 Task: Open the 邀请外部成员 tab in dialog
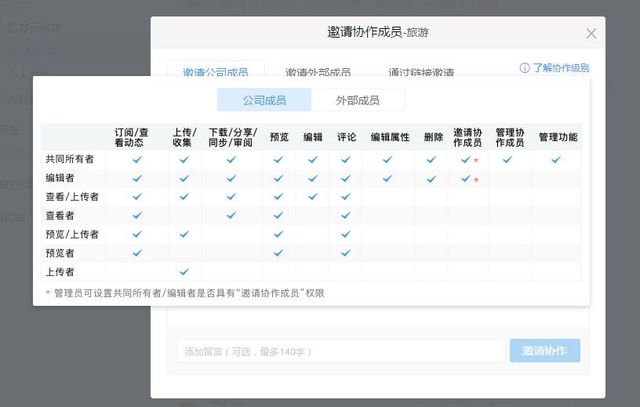(x=318, y=72)
